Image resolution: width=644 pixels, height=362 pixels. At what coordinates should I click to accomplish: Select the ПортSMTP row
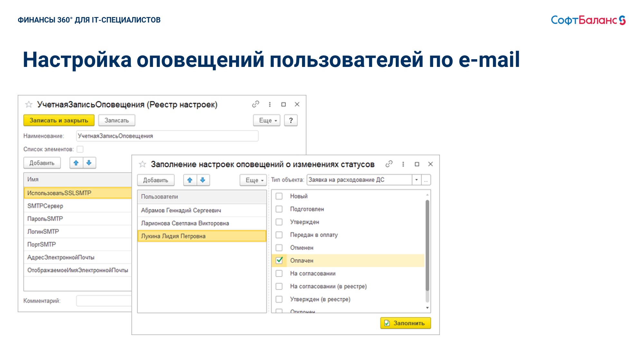78,245
